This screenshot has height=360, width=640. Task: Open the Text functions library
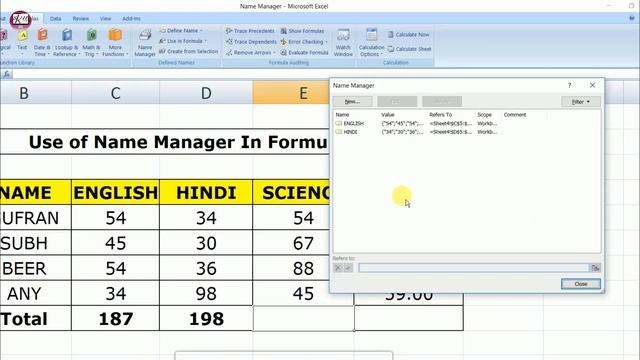[x=22, y=42]
